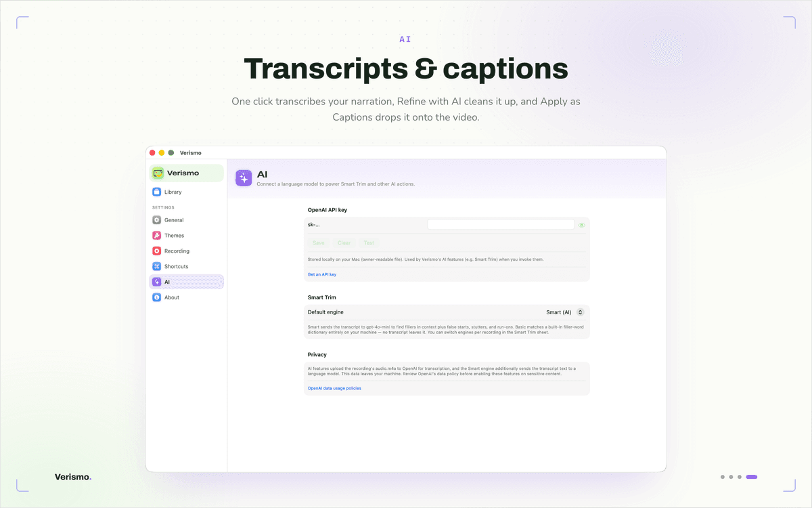Click the 'Default engine' label
Screen dimensions: 812x508
pyautogui.click(x=325, y=312)
